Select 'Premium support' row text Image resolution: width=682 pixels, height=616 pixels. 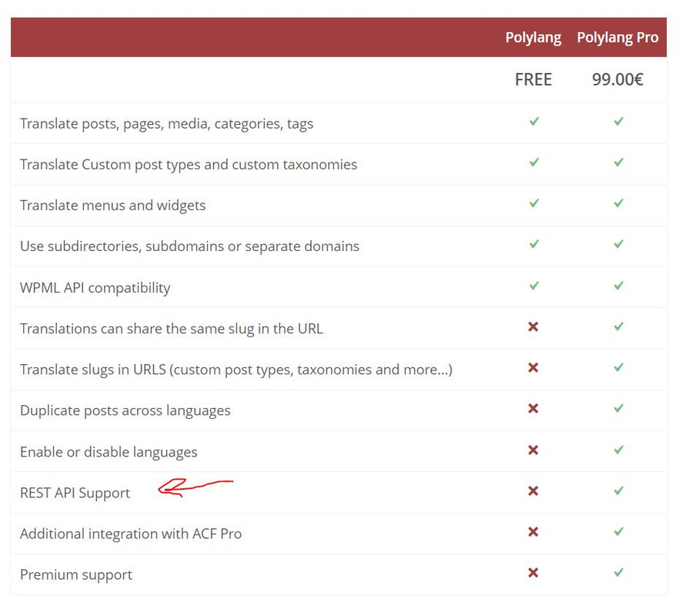click(76, 575)
